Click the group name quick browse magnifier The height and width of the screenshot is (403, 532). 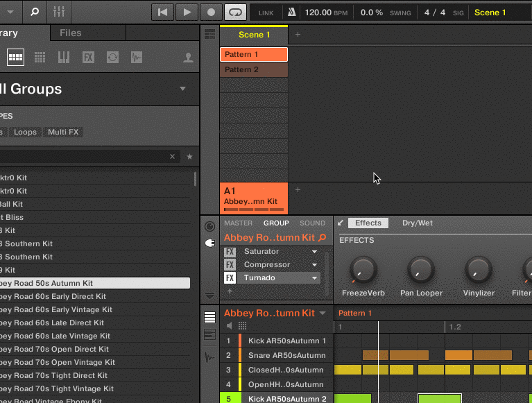point(323,237)
